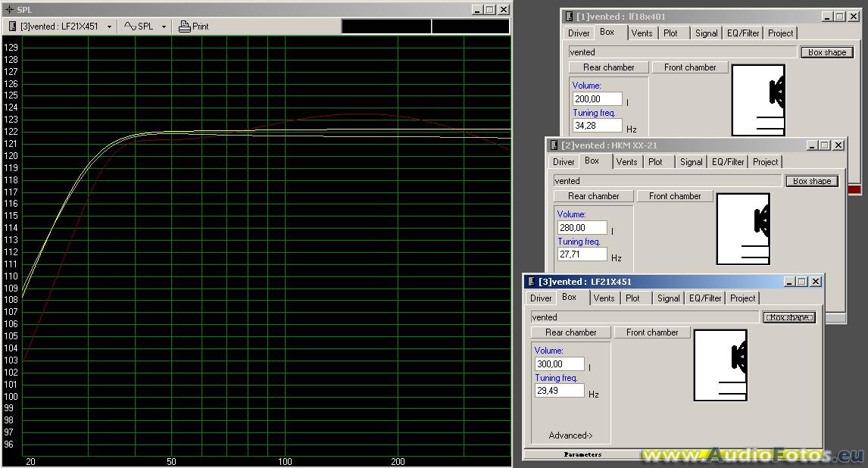Click Box shape button in HKM XX-21 window
Image resolution: width=868 pixels, height=468 pixels.
812,181
